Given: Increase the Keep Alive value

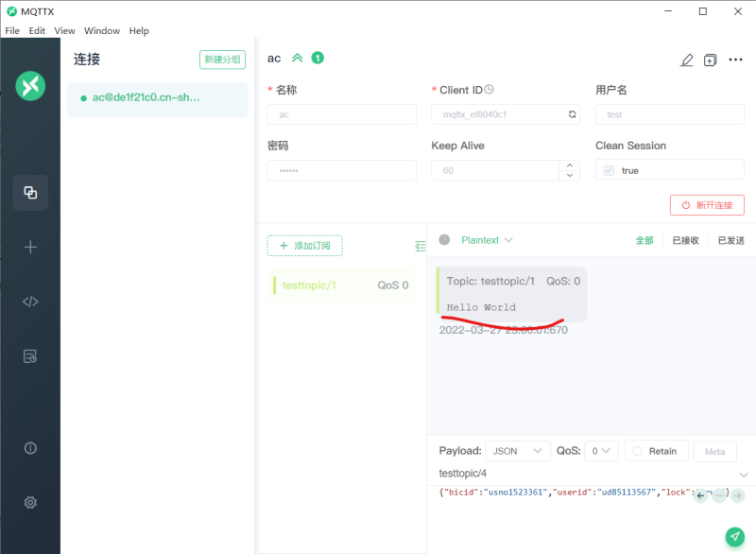Looking at the screenshot, I should coord(570,165).
